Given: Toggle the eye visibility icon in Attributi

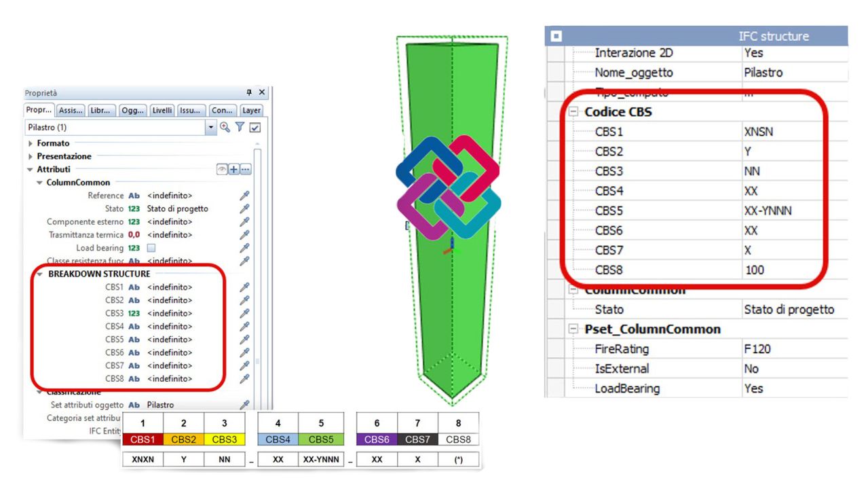Looking at the screenshot, I should [222, 169].
